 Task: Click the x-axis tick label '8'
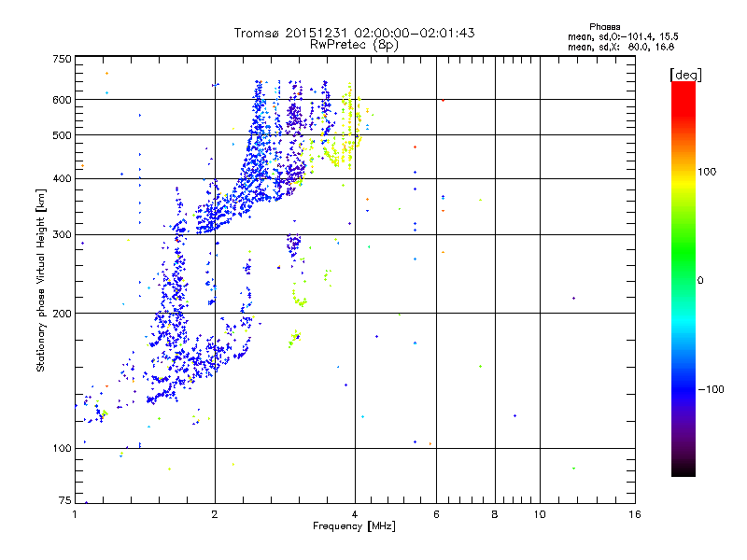495,514
